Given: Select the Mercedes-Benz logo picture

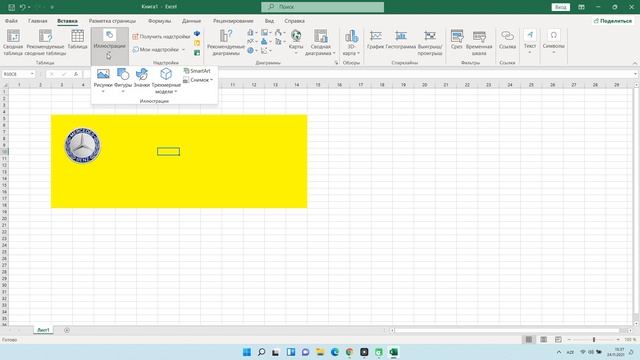Looking at the screenshot, I should coord(82,145).
